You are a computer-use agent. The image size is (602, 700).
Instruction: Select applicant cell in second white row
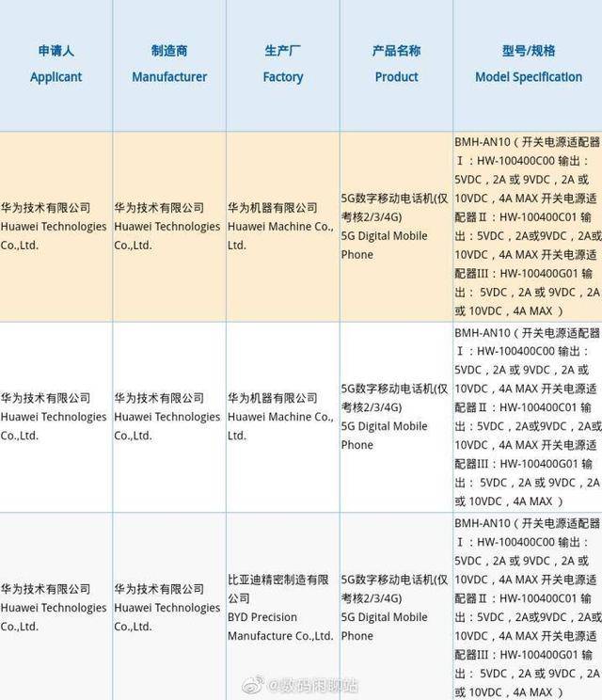tap(56, 417)
